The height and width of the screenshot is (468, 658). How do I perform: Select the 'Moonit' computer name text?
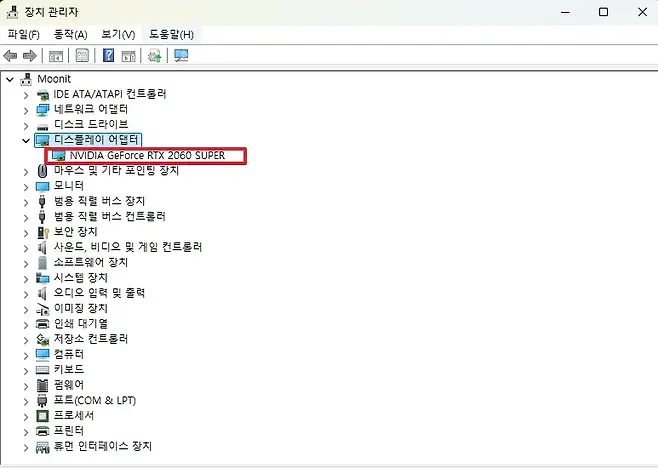pyautogui.click(x=54, y=79)
